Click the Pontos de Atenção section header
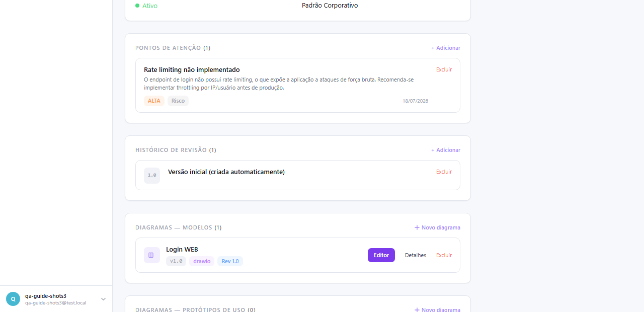 pyautogui.click(x=173, y=48)
